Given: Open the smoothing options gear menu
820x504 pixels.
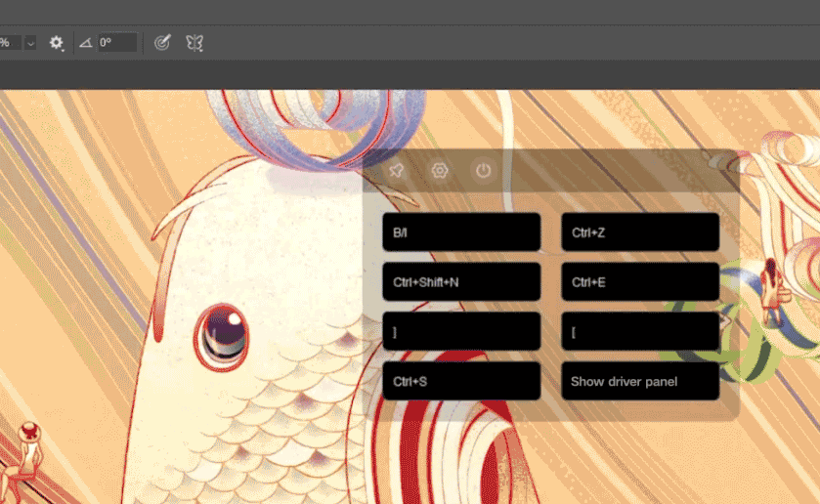Looking at the screenshot, I should coord(57,43).
